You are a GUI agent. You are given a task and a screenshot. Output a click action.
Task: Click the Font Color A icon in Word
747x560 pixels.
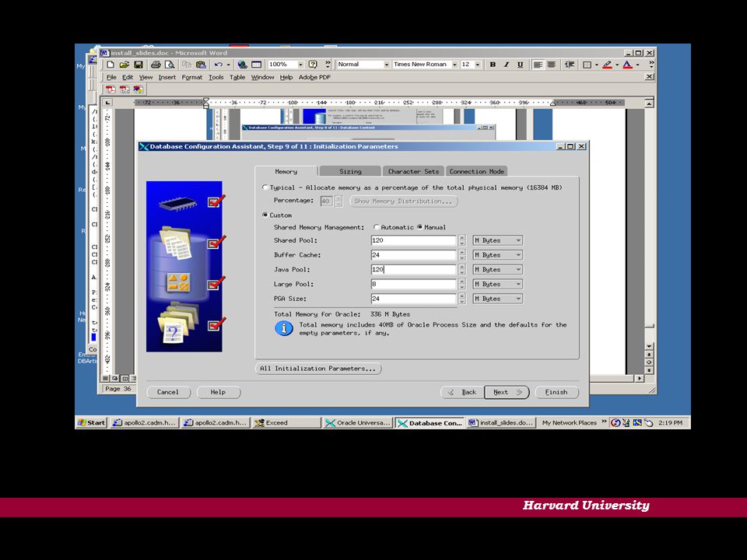(x=627, y=65)
